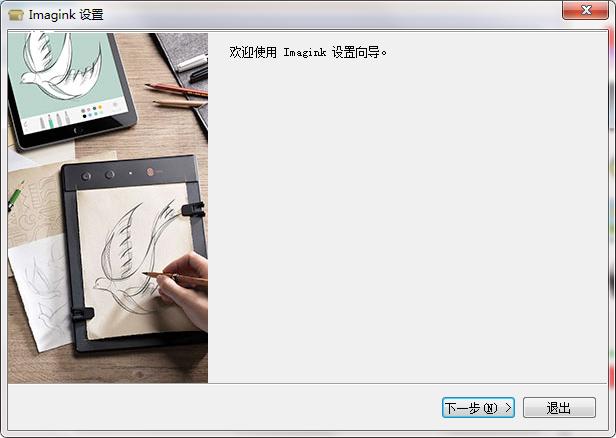616x438 pixels.
Task: Click the welcome text 欢迎使用 Imagink 设置向导
Action: [308, 52]
